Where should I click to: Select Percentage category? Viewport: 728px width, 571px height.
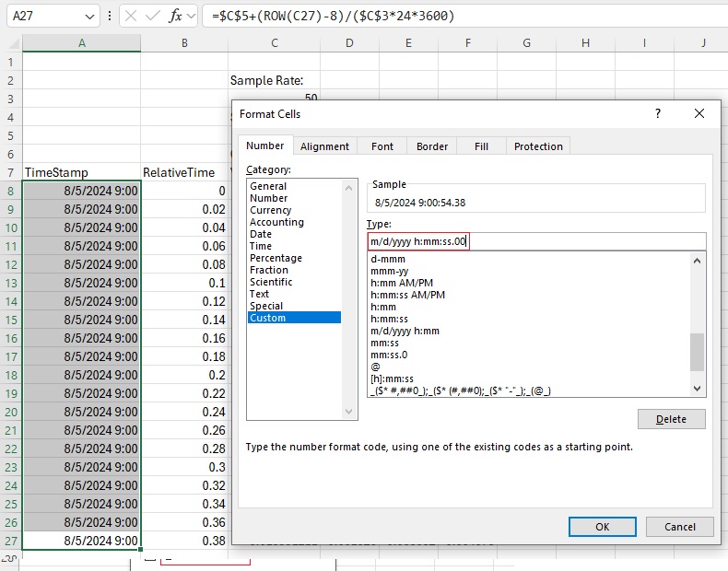(294, 258)
